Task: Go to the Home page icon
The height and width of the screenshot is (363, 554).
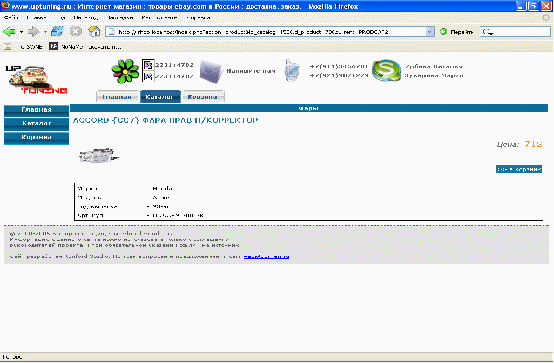Action: point(94,32)
